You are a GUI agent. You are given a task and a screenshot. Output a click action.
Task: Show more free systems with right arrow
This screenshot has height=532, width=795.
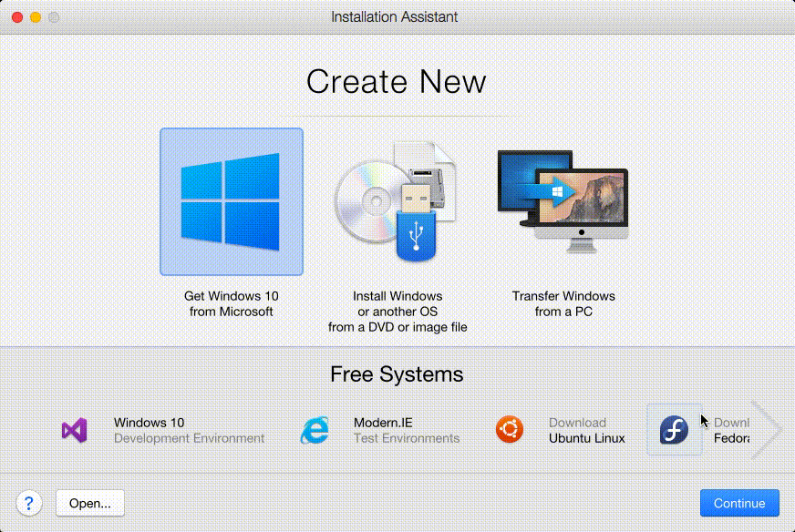tap(766, 430)
